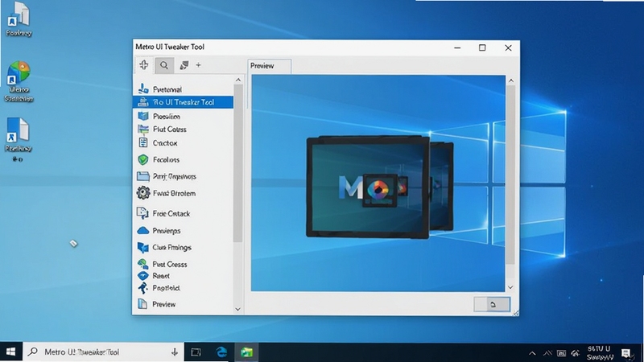Click the resize grip at window corner
Image resolution: width=644 pixels, height=362 pixels.
pyautogui.click(x=516, y=313)
